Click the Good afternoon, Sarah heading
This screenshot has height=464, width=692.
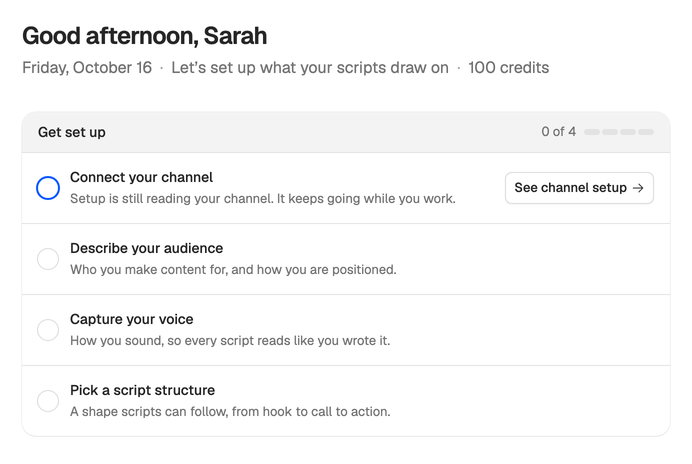(145, 36)
